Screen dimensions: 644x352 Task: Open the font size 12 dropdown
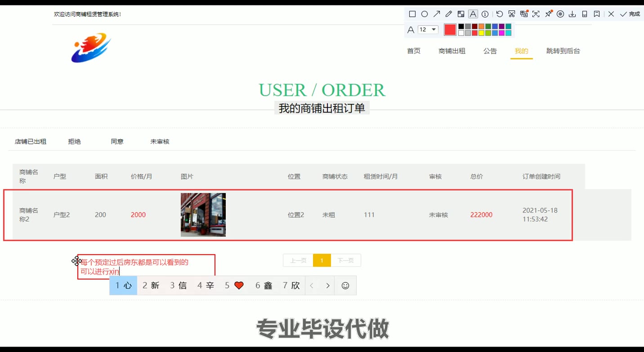click(x=428, y=30)
